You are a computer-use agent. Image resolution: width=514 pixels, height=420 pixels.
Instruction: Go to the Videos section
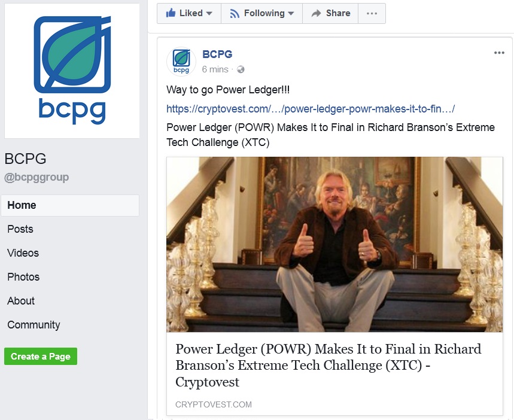click(x=23, y=253)
